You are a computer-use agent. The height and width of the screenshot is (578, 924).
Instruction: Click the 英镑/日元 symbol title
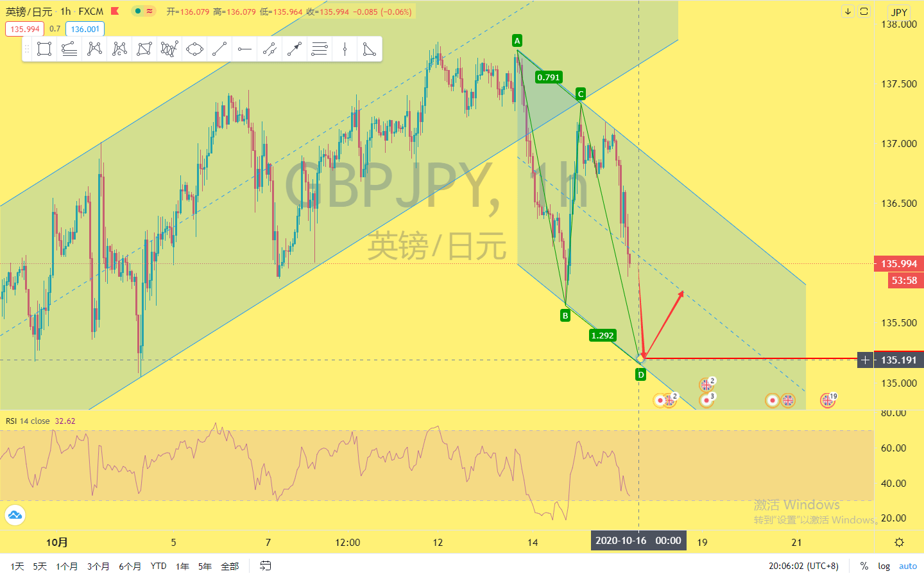coord(29,12)
